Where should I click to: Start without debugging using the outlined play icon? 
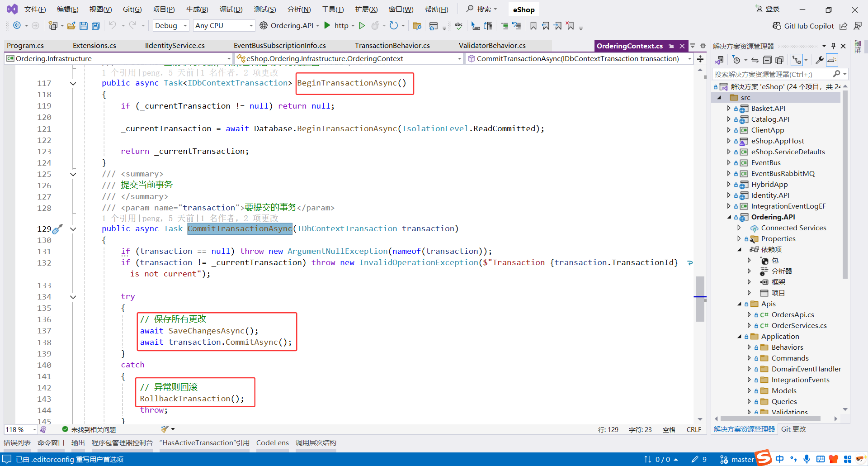[362, 26]
